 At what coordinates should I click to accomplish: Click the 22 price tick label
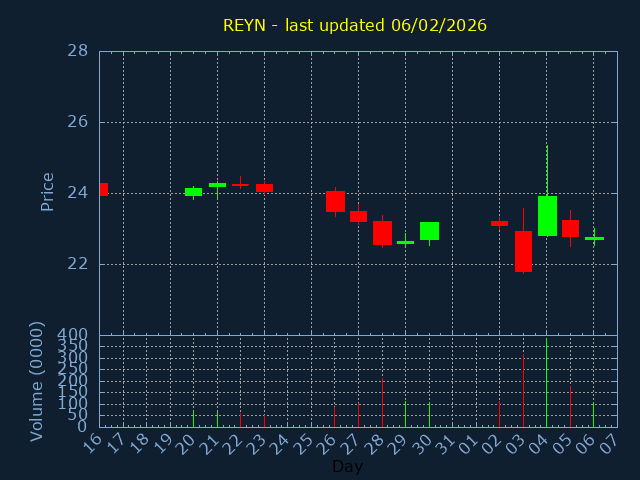77,264
